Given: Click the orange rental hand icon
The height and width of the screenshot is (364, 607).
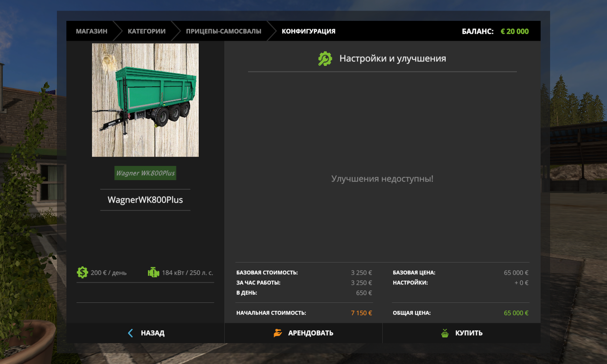Looking at the screenshot, I should (x=278, y=333).
